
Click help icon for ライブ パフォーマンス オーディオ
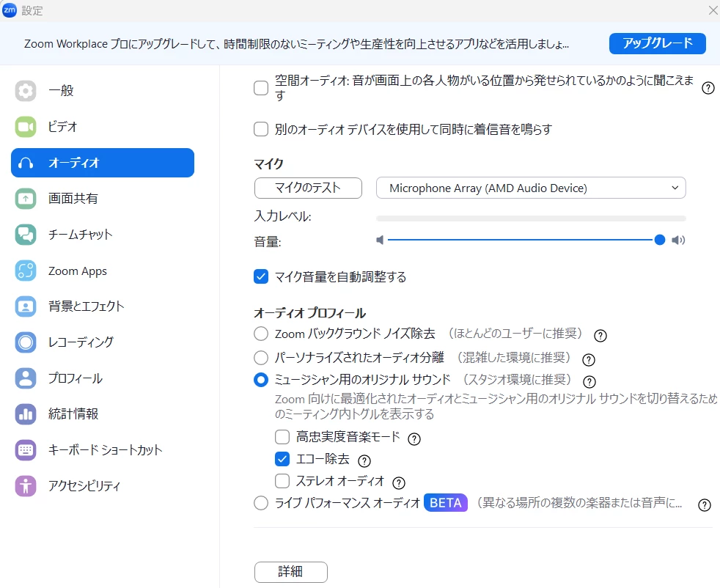pyautogui.click(x=705, y=505)
